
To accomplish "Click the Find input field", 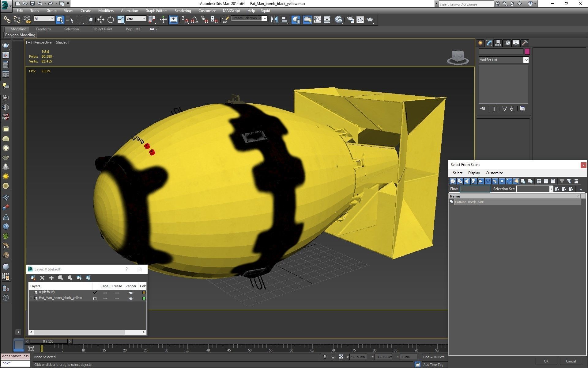I will (x=475, y=189).
